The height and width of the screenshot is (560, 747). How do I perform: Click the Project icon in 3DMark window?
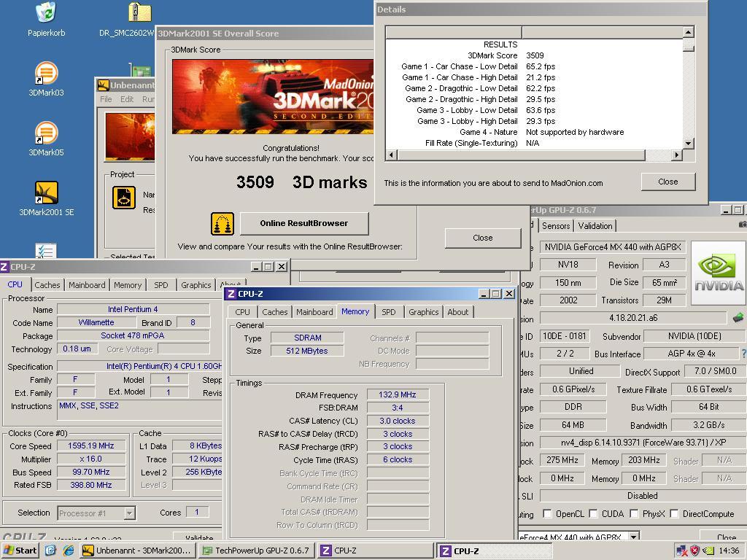point(124,198)
